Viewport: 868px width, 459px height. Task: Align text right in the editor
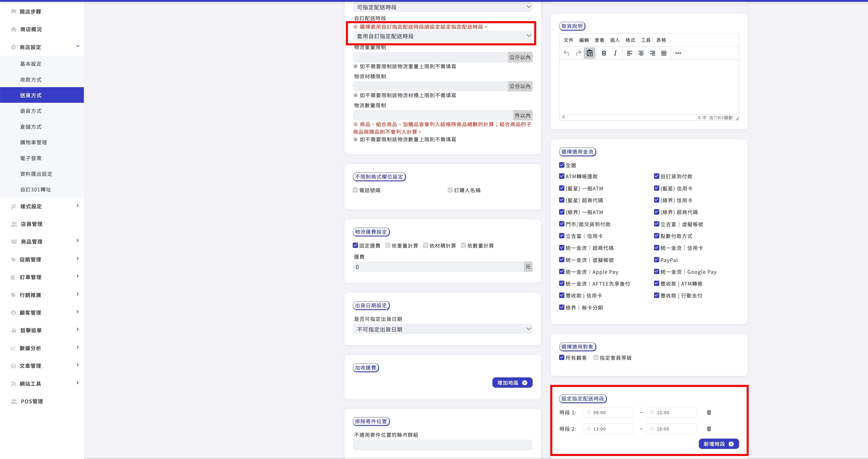652,53
